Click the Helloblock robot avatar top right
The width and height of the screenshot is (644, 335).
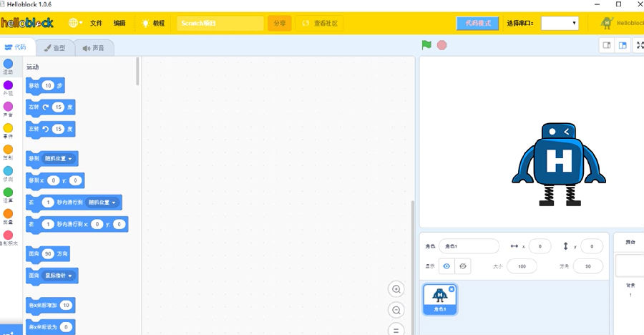607,23
